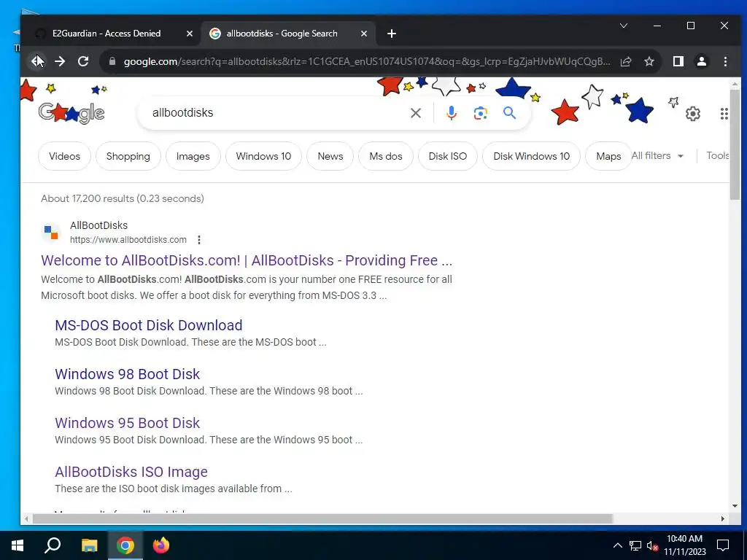Filter results by Videos

pos(64,156)
